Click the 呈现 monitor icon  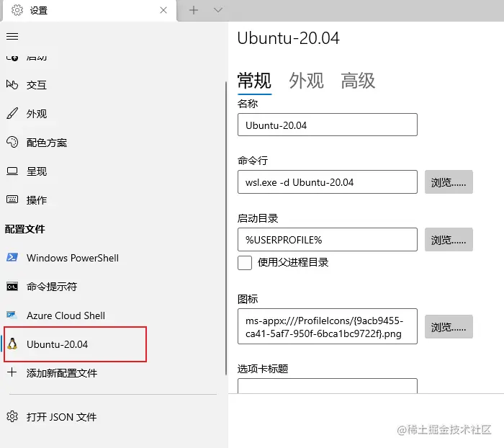(12, 171)
